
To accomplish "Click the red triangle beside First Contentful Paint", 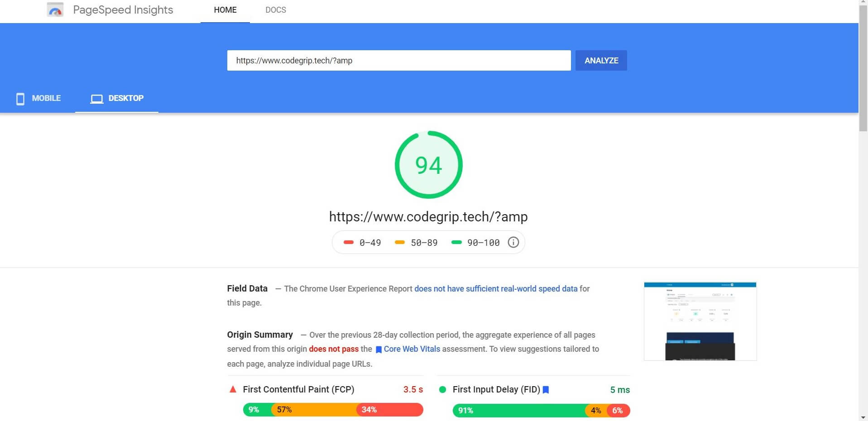I will click(x=233, y=389).
